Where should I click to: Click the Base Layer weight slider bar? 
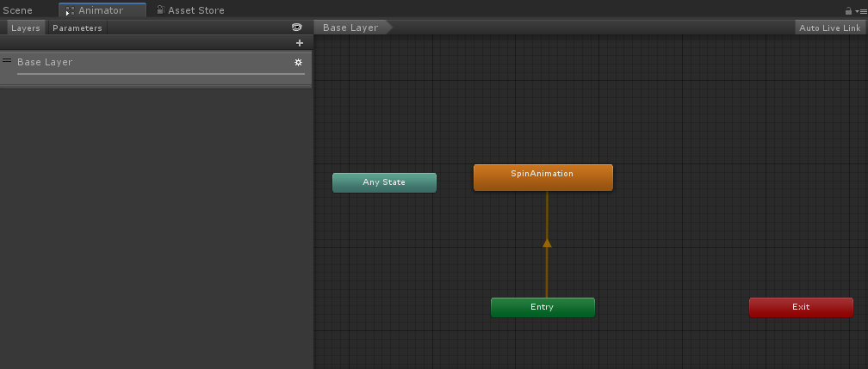[x=160, y=74]
